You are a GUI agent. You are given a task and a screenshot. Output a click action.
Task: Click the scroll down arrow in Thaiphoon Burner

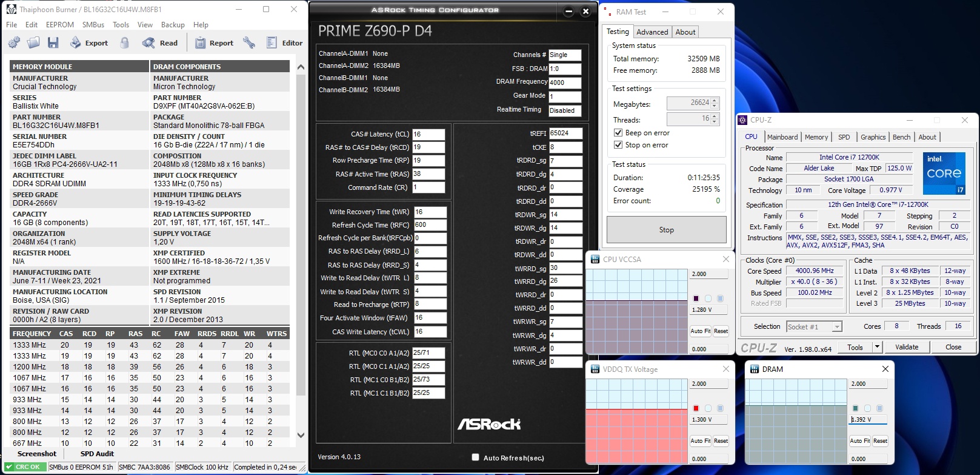coord(301,435)
